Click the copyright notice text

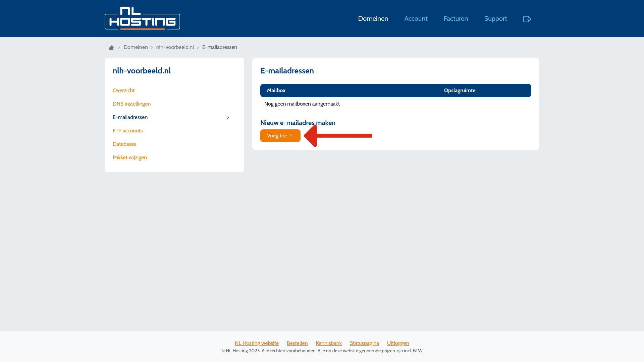click(322, 351)
